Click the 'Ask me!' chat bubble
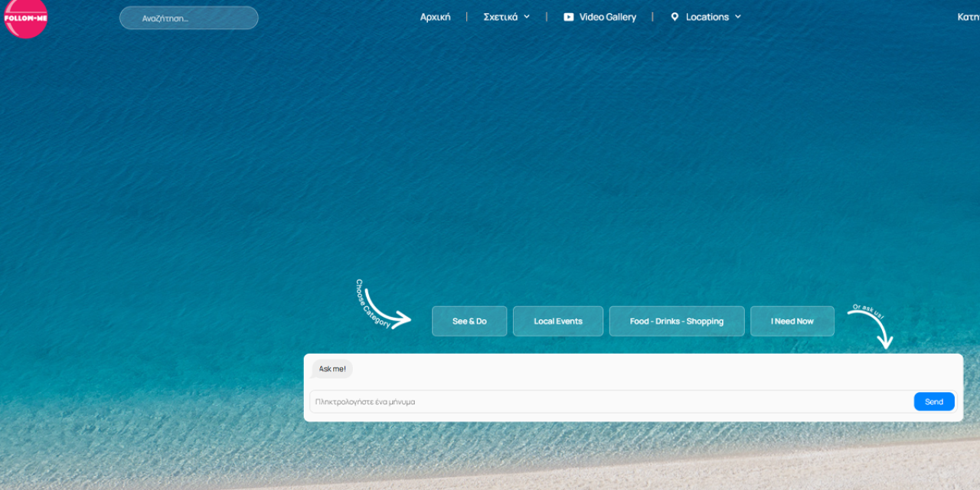 click(x=332, y=369)
